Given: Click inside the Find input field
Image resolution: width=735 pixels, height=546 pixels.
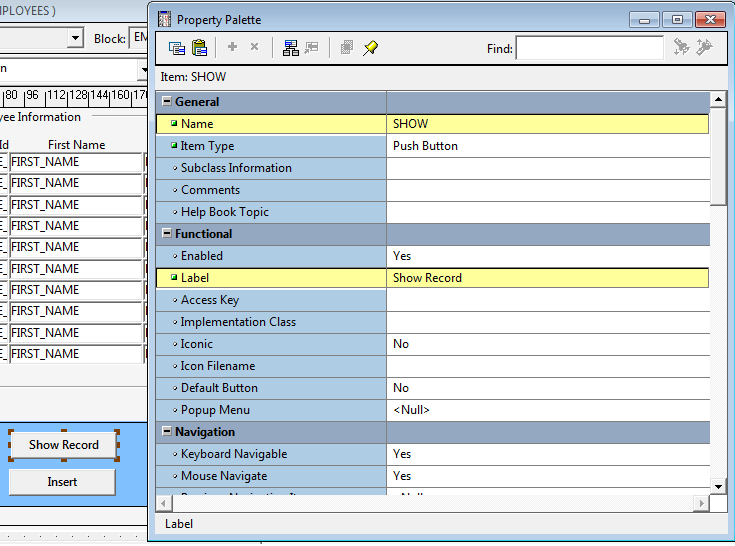Looking at the screenshot, I should click(590, 48).
